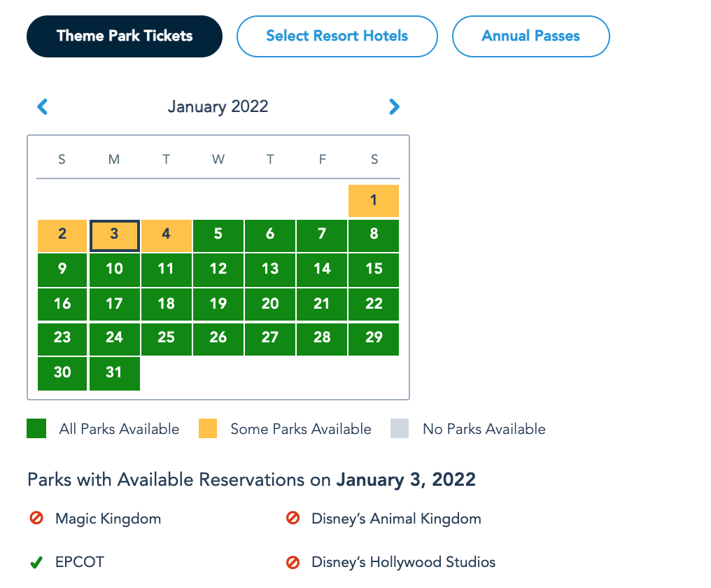Click the unavailable icon beside Disney's Animal Kingdom

click(x=293, y=519)
